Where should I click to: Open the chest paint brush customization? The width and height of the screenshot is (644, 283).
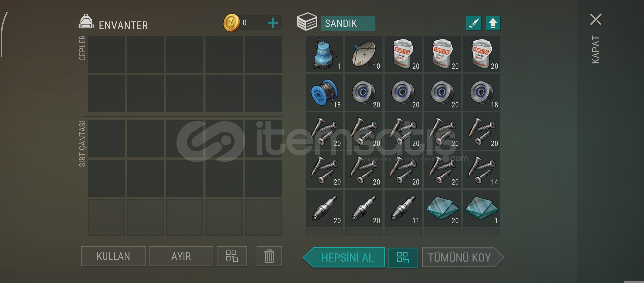pos(474,23)
